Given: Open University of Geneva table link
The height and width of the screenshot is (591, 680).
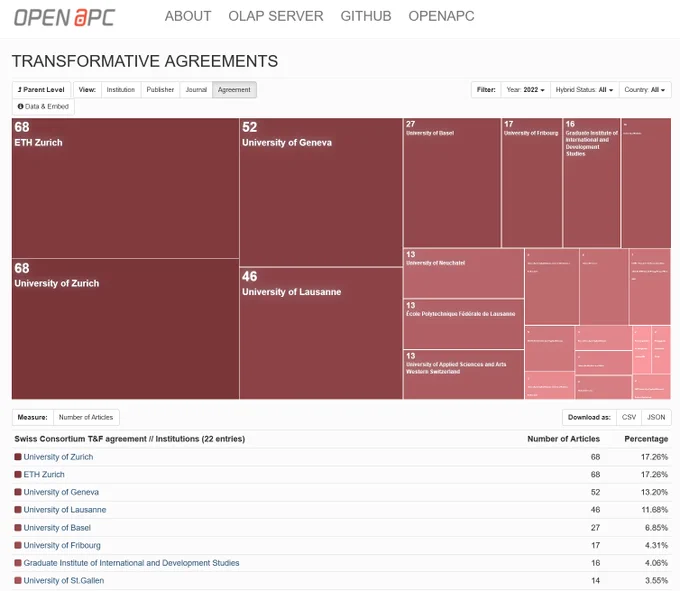Looking at the screenshot, I should (61, 492).
